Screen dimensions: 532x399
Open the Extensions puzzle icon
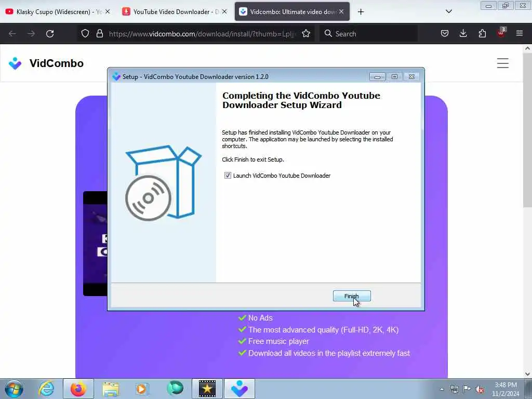482,33
